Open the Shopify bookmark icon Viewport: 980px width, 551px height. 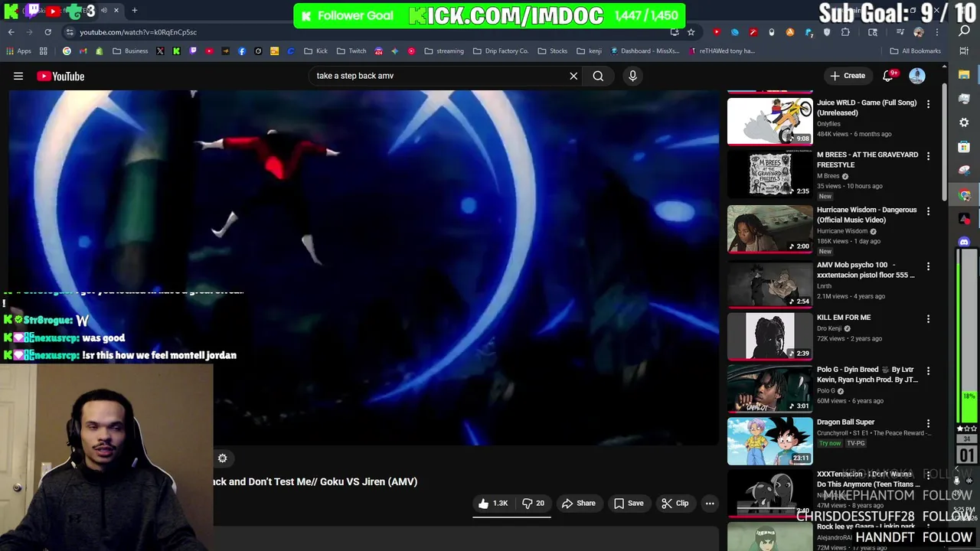tap(99, 51)
